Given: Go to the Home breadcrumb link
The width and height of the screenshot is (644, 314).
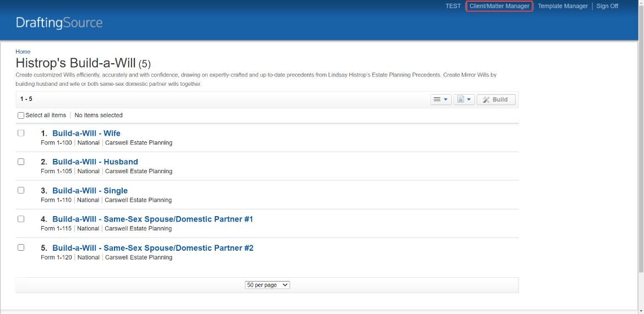Looking at the screenshot, I should point(23,52).
